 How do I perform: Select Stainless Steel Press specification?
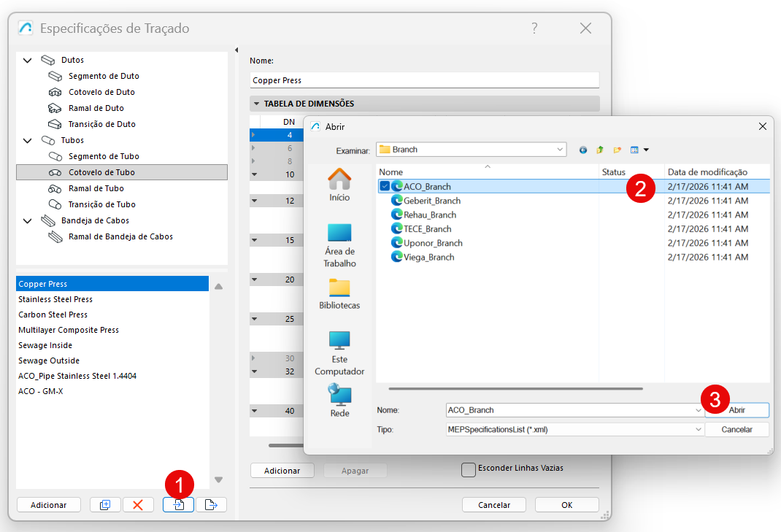[112, 299]
